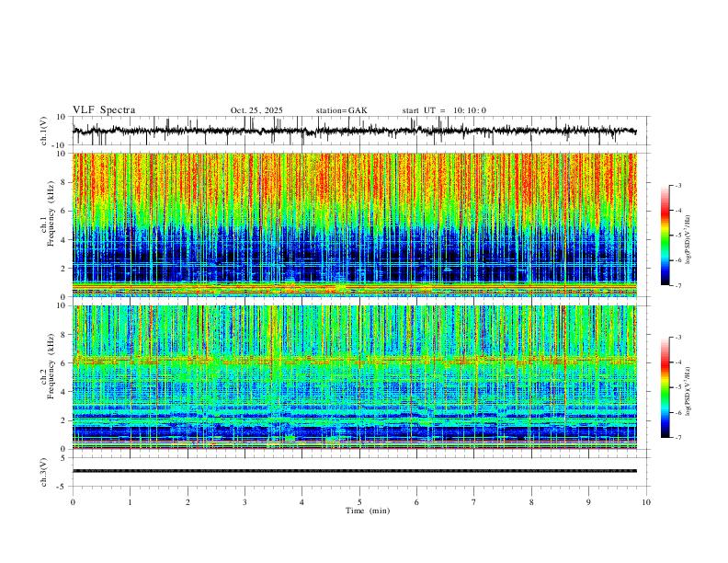Click the log(PSD) label beside ch.1 colorbar

tap(688, 240)
